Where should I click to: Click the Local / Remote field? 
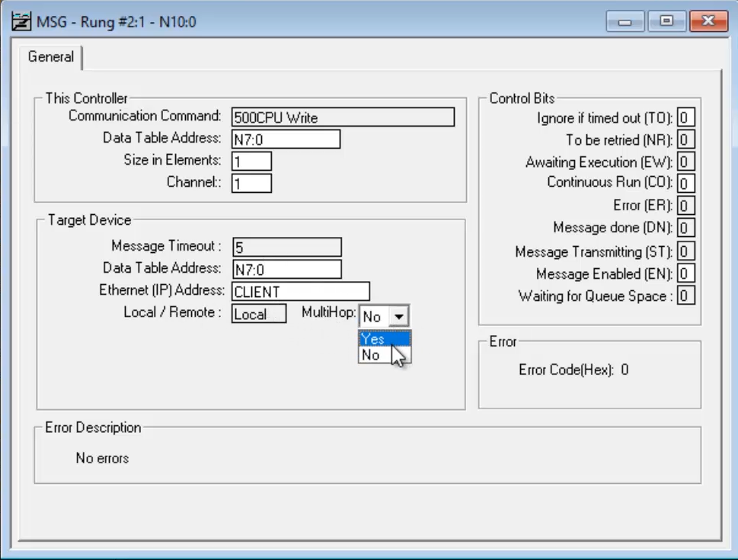coord(259,314)
